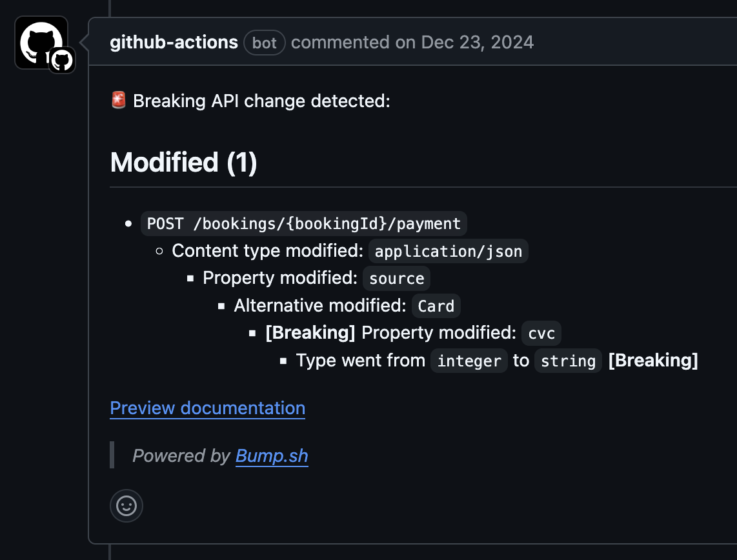
Task: Click the "source" property code label
Action: tap(396, 278)
